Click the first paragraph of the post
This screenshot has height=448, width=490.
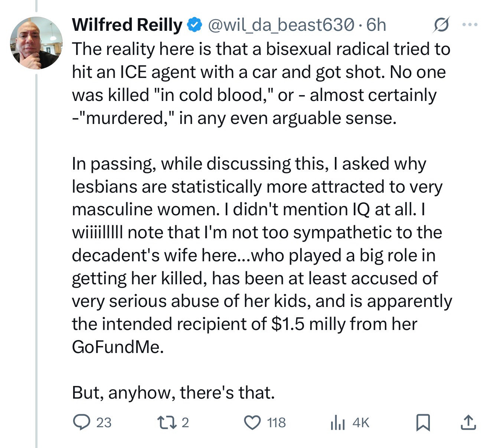tap(260, 84)
